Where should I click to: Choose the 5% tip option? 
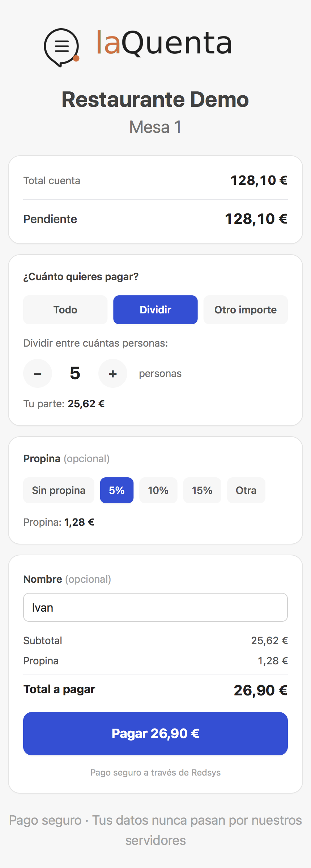click(x=117, y=490)
